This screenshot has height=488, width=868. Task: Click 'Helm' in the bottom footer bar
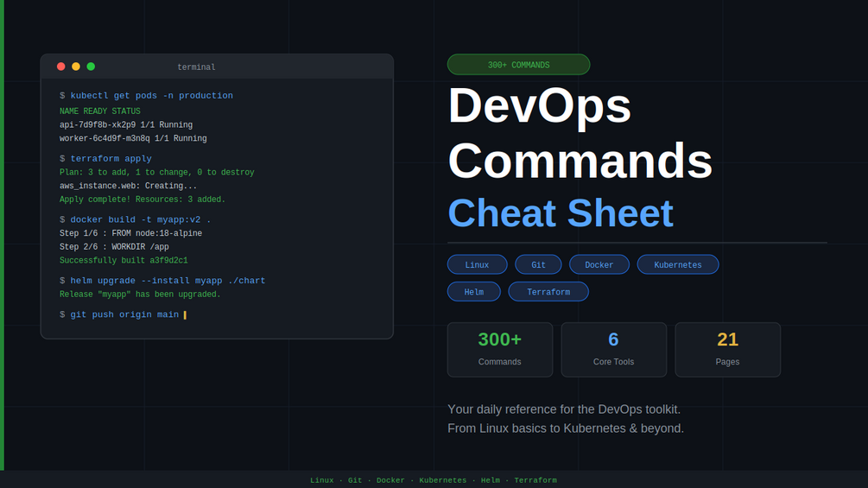point(491,480)
